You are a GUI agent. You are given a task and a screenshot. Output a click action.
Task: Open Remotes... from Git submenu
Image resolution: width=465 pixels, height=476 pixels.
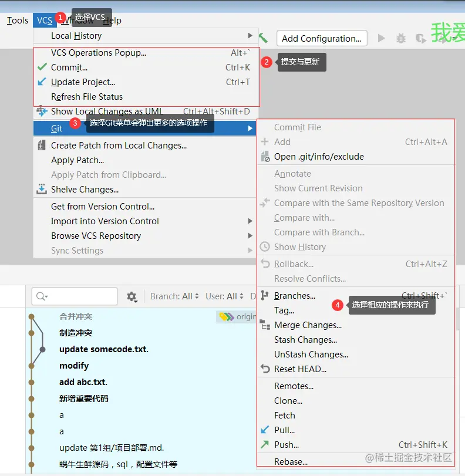[x=356, y=386]
